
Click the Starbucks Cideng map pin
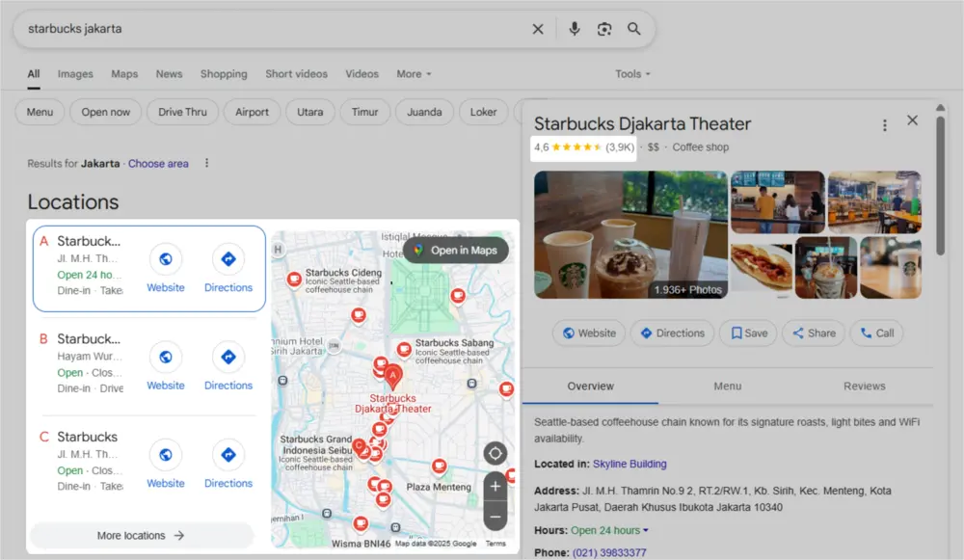click(x=294, y=280)
